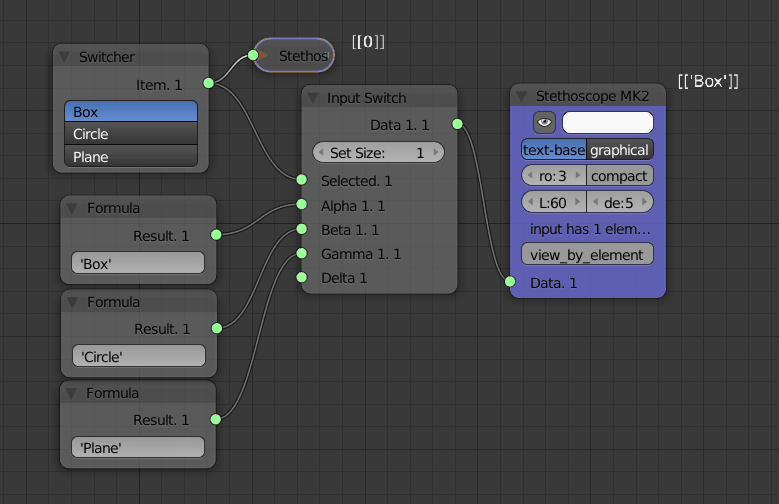This screenshot has width=779, height=504.
Task: Switch Stethoscope to graphical mode
Action: 620,150
